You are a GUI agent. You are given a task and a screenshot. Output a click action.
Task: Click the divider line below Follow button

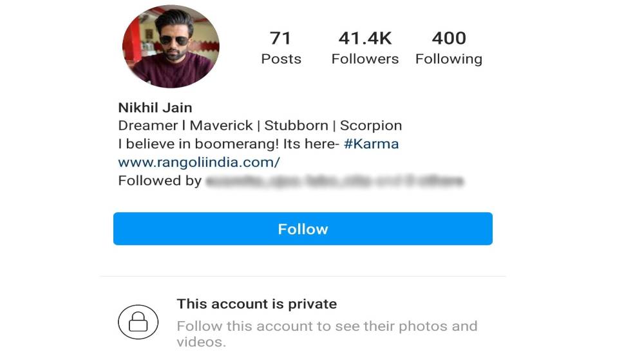pos(303,277)
